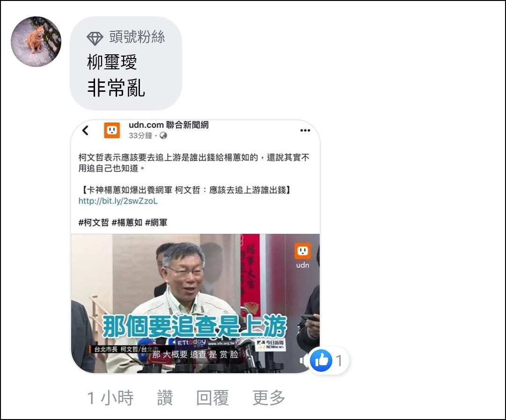
Task: Open the three-dot post options menu
Action: 305,131
